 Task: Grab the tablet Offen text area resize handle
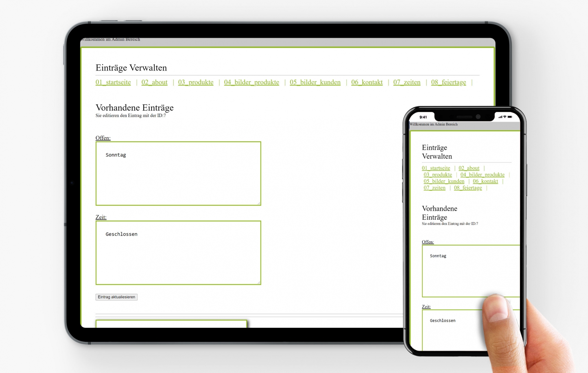(x=258, y=203)
